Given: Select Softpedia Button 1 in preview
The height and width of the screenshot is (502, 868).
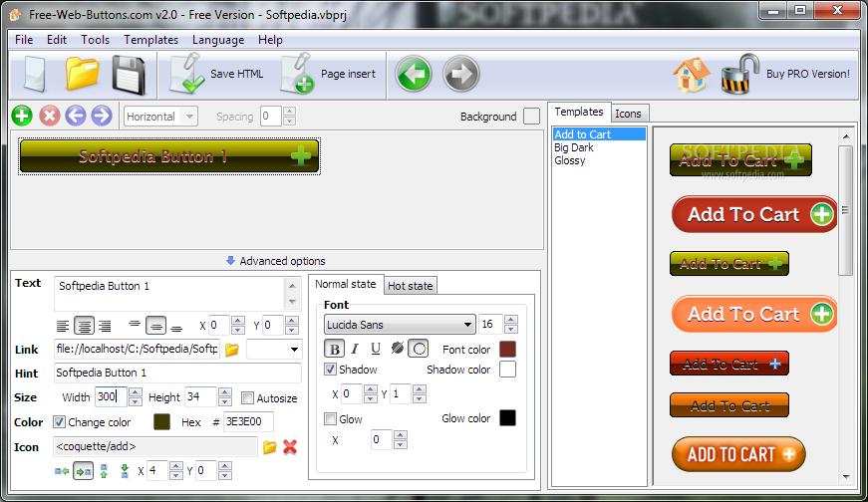Looking at the screenshot, I should [168, 156].
